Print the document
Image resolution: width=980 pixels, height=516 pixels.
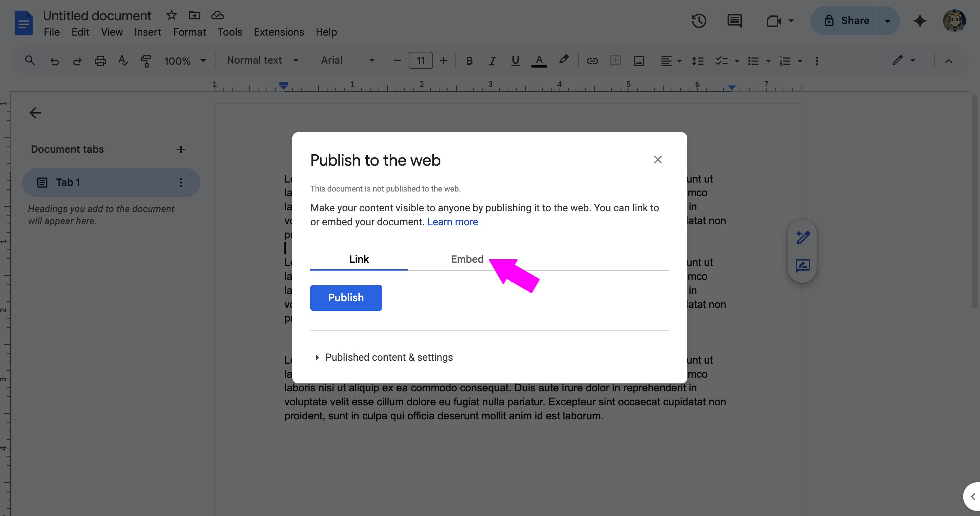click(101, 61)
